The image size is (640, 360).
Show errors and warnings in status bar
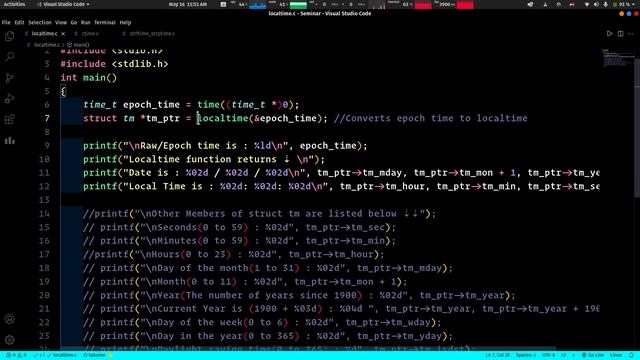pyautogui.click(x=16, y=355)
